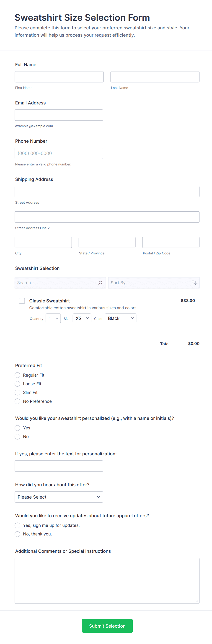Click the search magnifier icon
212x644 pixels.
pos(100,283)
